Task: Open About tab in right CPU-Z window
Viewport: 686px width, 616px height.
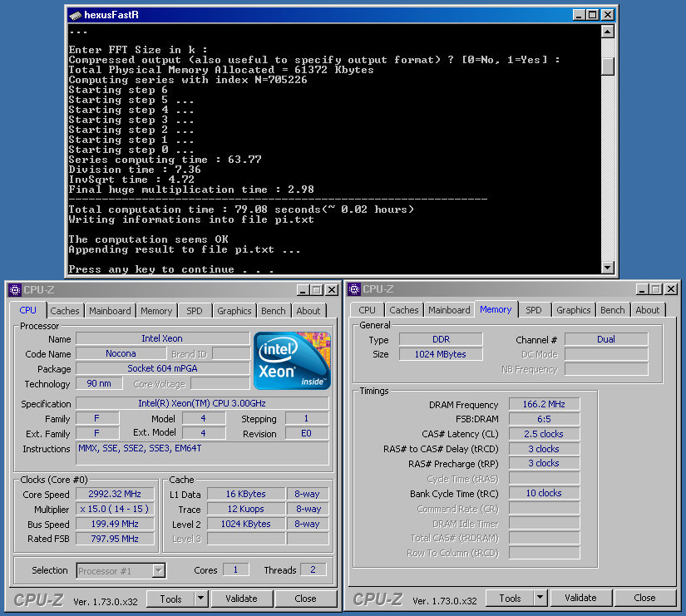Action: click(648, 310)
